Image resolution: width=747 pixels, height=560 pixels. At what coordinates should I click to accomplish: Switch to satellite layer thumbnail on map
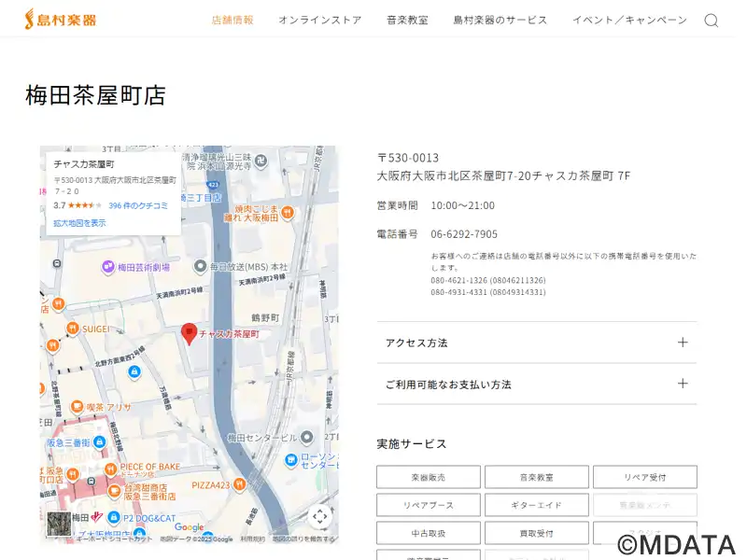pos(59,524)
